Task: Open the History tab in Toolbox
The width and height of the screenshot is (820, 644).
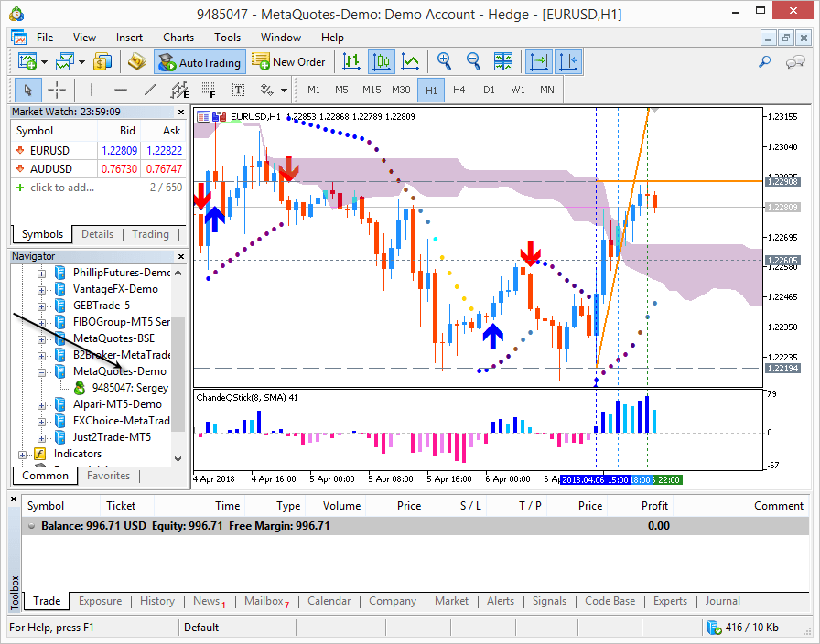Action: (156, 601)
